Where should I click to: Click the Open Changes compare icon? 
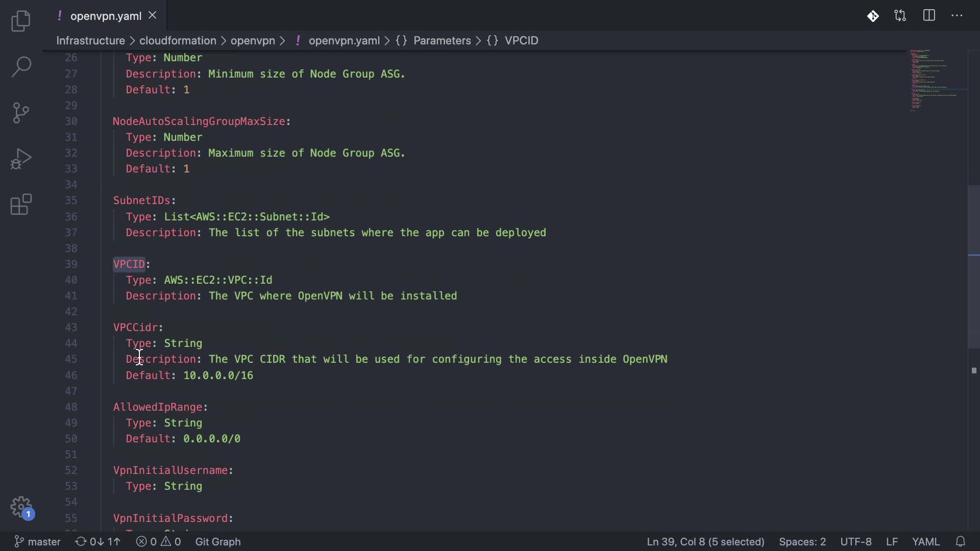tap(900, 16)
